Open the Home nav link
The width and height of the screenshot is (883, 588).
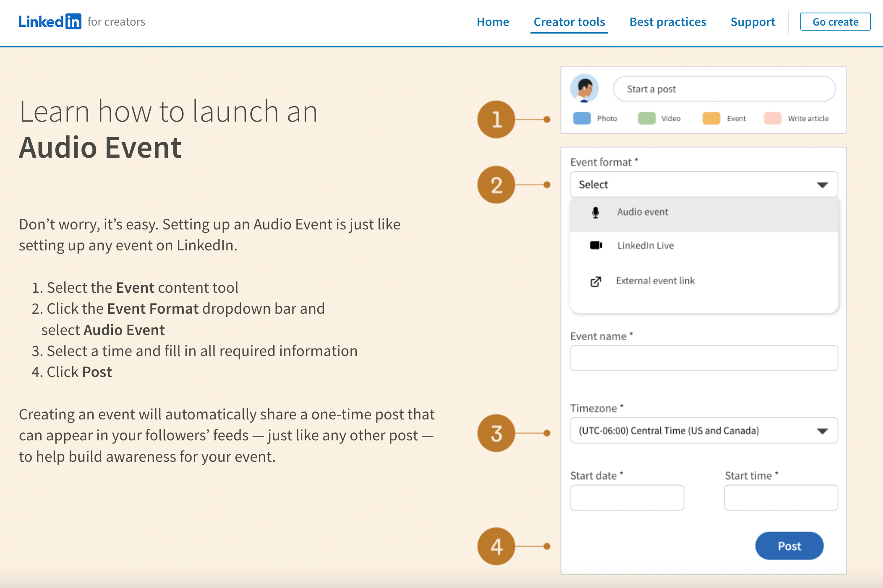tap(493, 22)
